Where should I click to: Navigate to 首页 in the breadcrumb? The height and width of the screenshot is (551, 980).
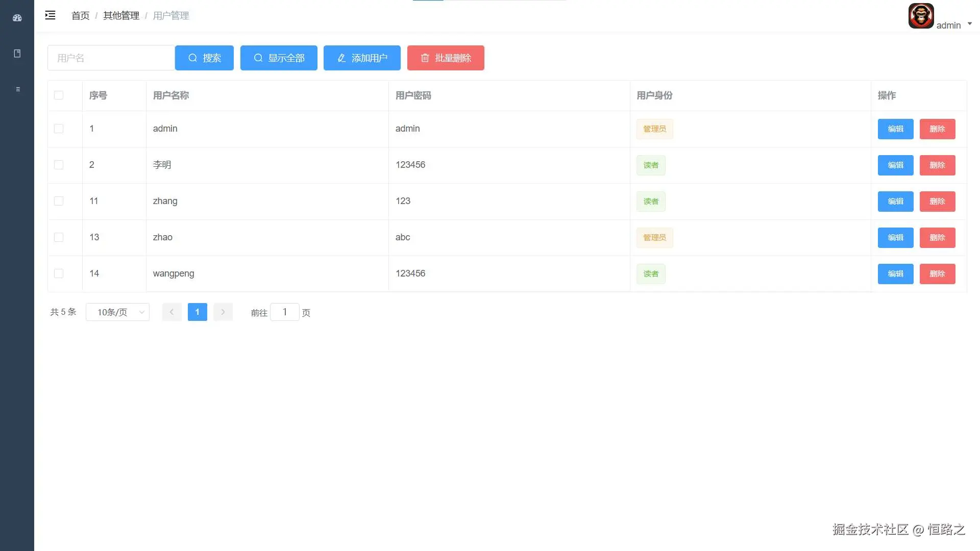pyautogui.click(x=80, y=16)
